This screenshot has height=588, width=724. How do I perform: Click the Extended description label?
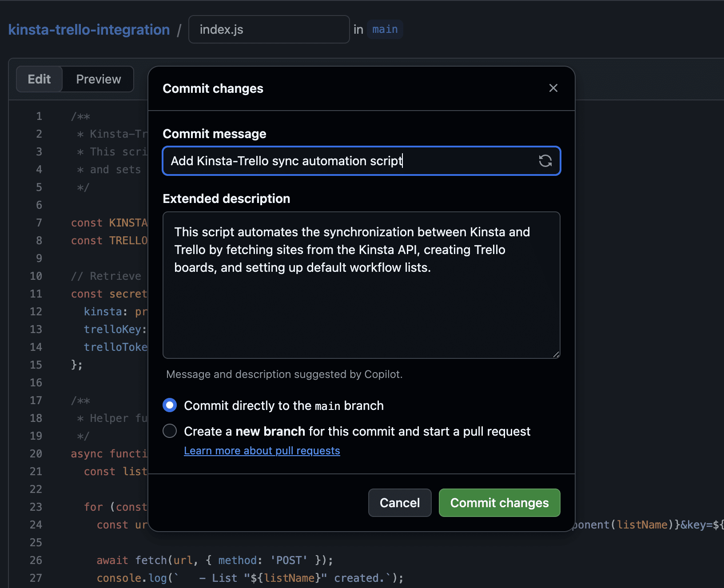tap(227, 199)
